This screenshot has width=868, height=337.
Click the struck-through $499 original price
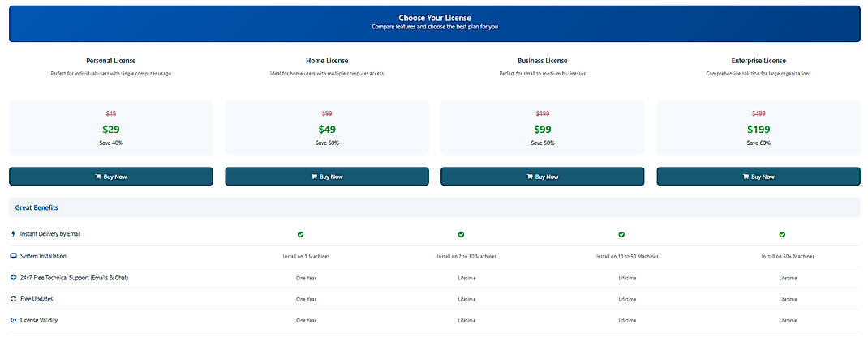pos(758,113)
